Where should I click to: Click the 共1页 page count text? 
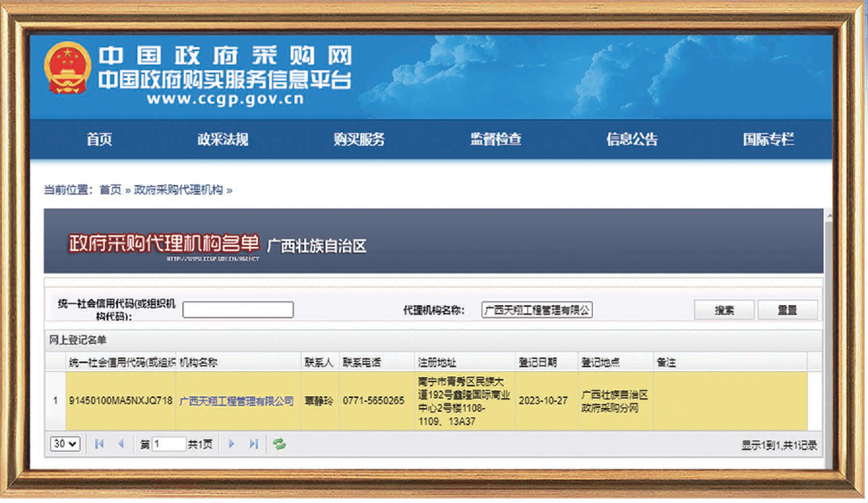(200, 444)
